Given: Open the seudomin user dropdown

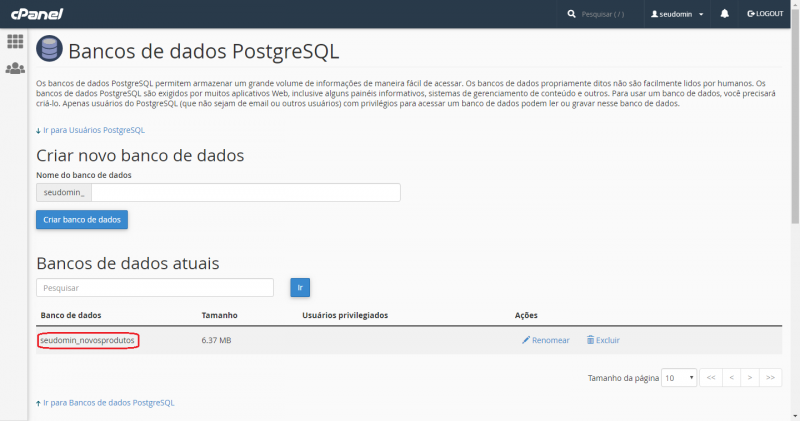Looking at the screenshot, I should [677, 14].
